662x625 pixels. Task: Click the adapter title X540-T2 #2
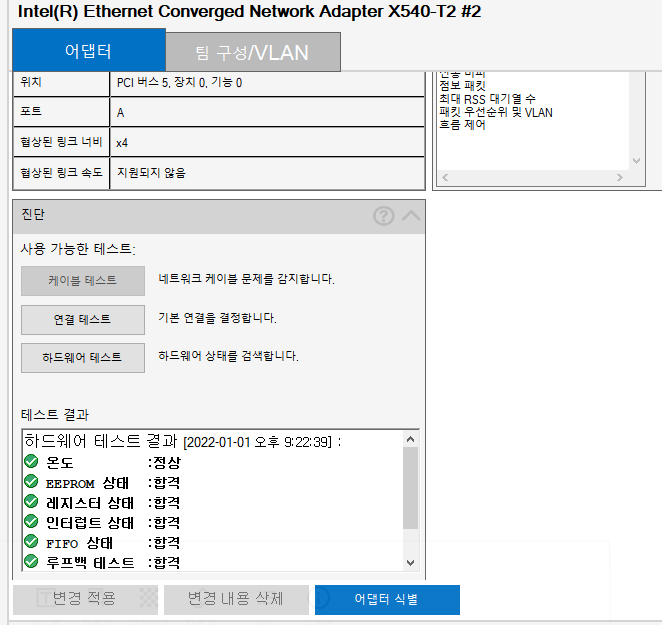(x=250, y=11)
